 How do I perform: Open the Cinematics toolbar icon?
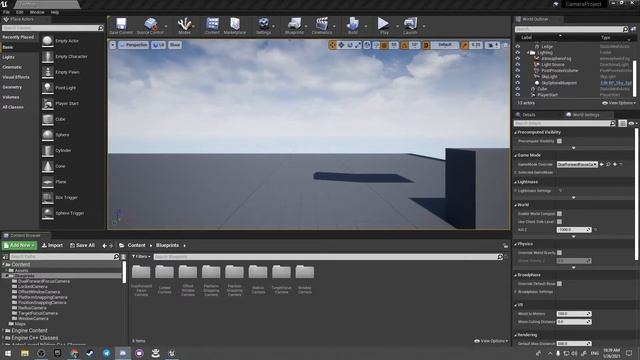point(322,25)
